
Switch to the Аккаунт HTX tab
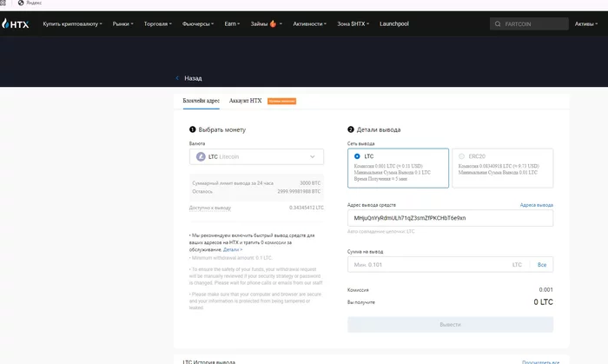246,101
